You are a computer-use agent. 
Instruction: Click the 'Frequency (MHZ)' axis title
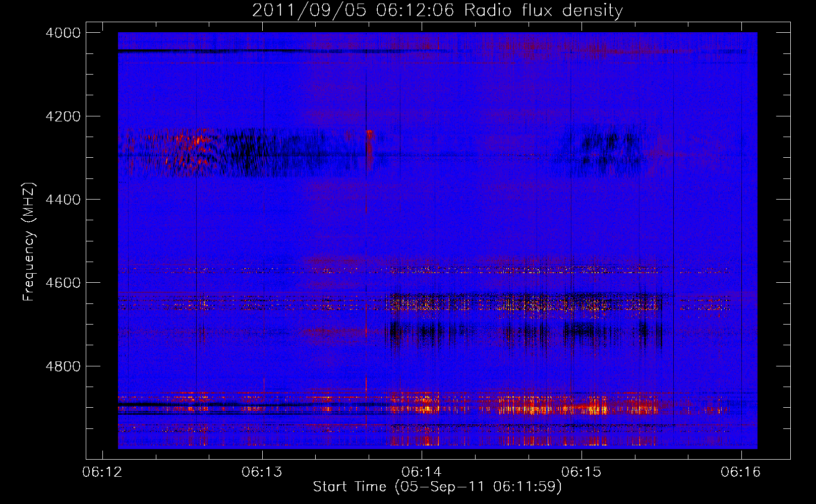[29, 242]
